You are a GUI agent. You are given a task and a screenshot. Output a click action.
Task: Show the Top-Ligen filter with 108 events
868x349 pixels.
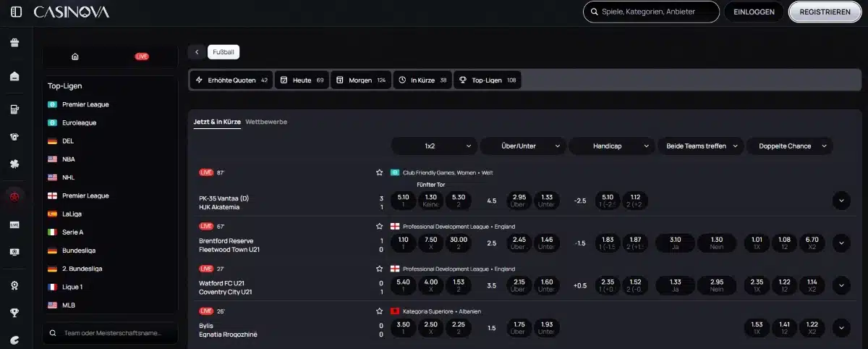click(487, 80)
